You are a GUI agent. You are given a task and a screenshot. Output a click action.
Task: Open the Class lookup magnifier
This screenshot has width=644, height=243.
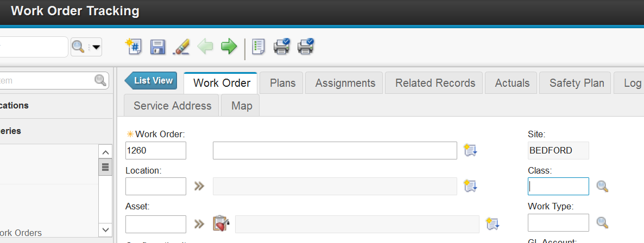point(602,186)
